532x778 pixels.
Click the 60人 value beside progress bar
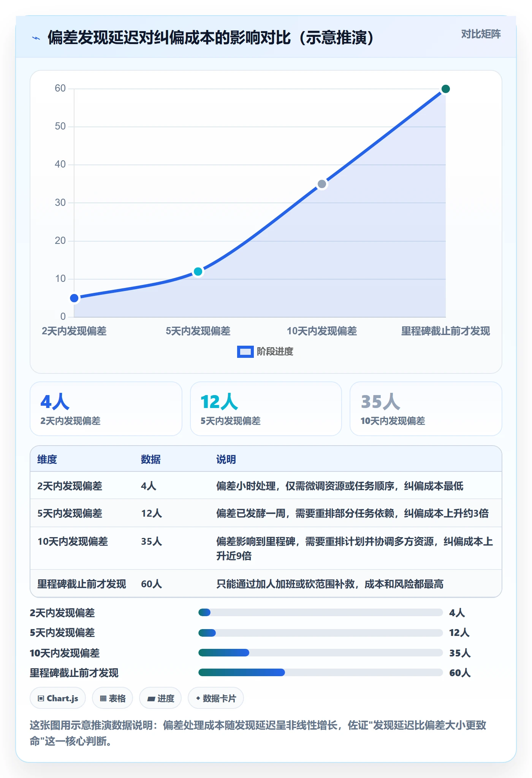coord(460,673)
